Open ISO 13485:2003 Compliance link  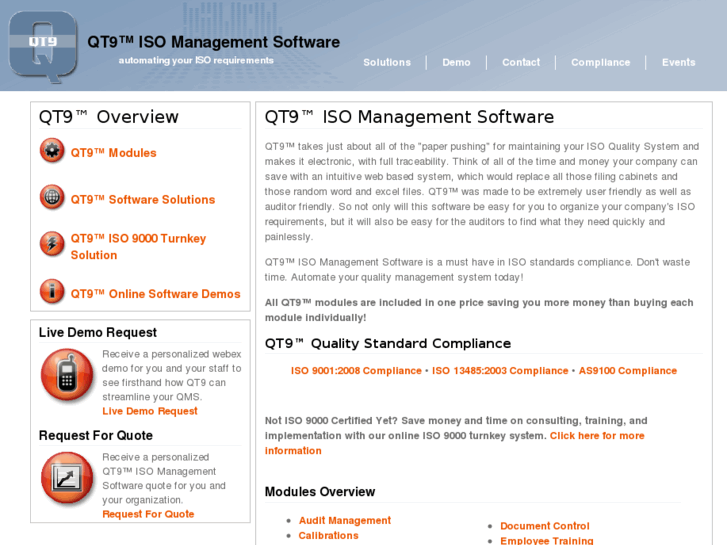click(x=500, y=371)
